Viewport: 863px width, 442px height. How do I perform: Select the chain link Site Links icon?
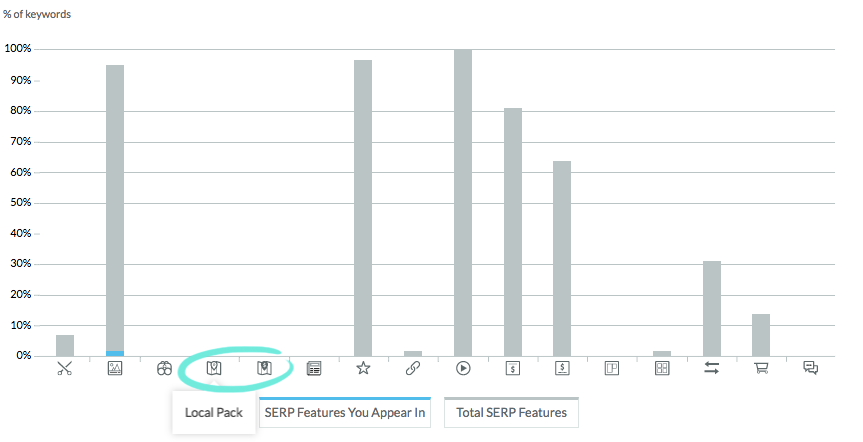point(413,368)
